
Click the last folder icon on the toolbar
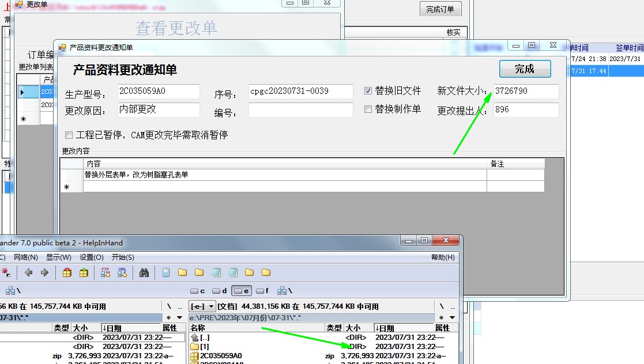266,272
